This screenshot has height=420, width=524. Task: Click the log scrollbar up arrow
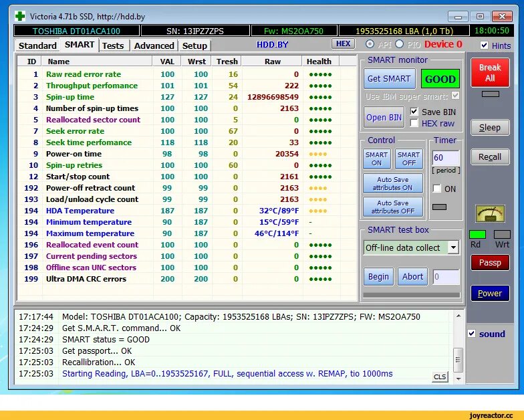458,316
